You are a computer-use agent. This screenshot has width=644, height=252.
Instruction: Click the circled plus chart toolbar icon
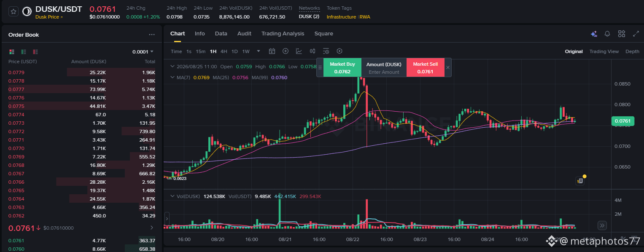tap(286, 51)
